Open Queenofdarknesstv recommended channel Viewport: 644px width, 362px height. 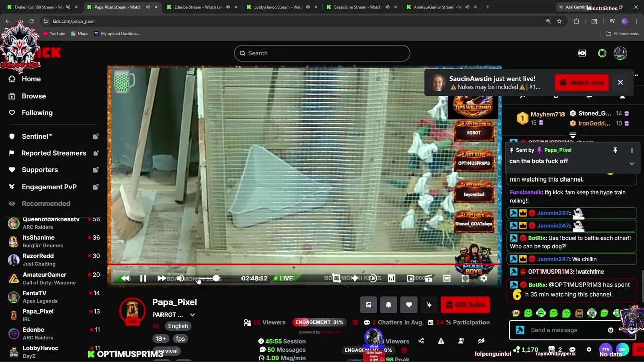pyautogui.click(x=54, y=223)
